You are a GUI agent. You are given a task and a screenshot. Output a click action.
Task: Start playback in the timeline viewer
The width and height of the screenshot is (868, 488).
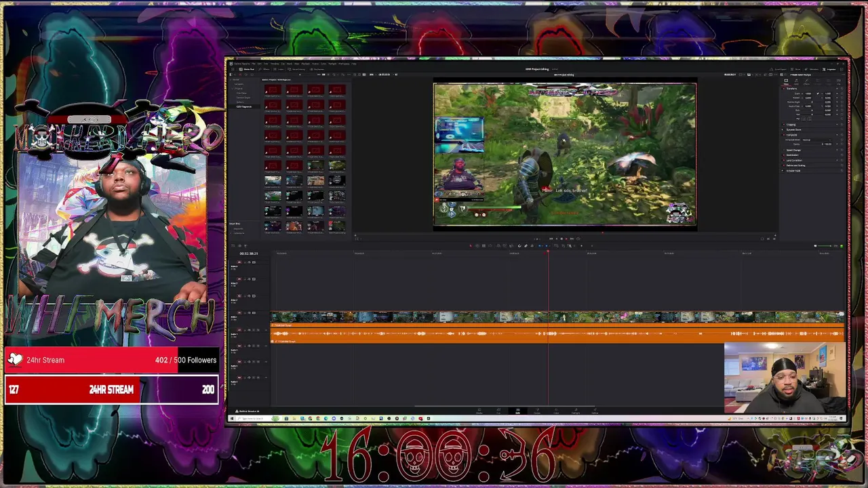566,239
